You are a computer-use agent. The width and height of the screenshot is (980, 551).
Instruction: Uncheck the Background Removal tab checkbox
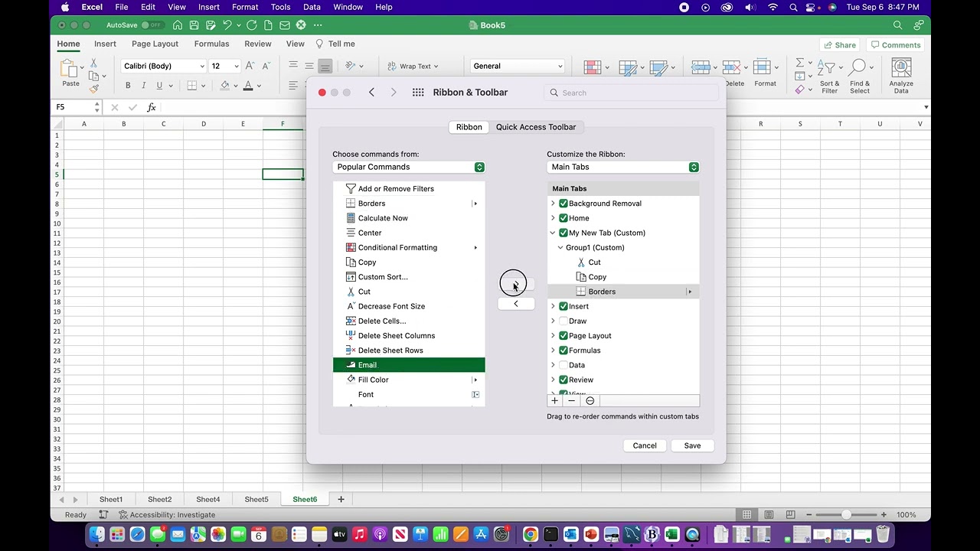(x=563, y=204)
